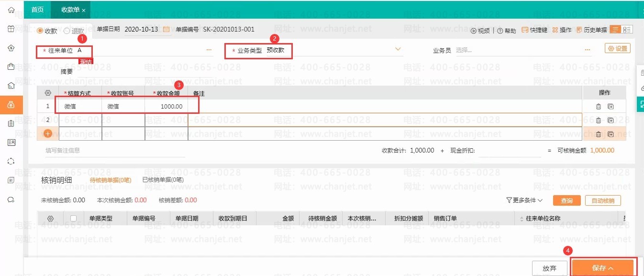Viewport: 644px width, 276px height.
Task: Select the 结算方式 cell showing 微信
Action: point(80,107)
